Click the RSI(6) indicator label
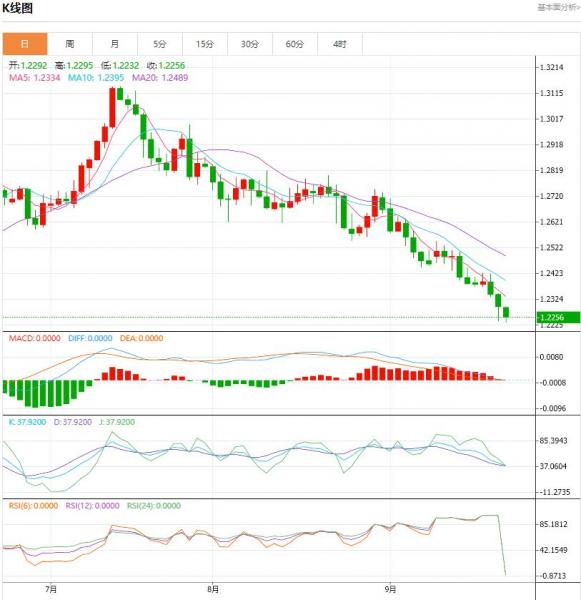Image resolution: width=581 pixels, height=600 pixels. [x=33, y=506]
